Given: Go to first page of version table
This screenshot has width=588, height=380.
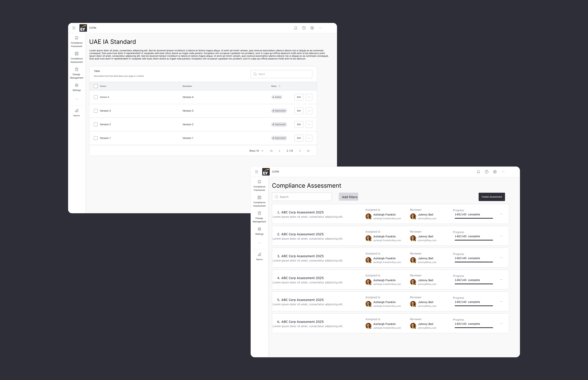Looking at the screenshot, I should click(271, 151).
